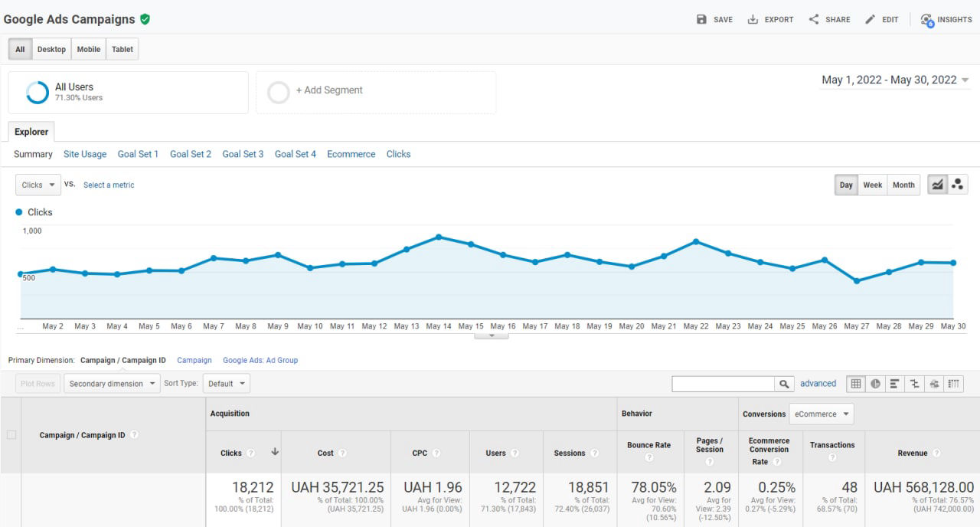Save the report using SAVE
This screenshot has height=527, width=980.
coord(714,19)
